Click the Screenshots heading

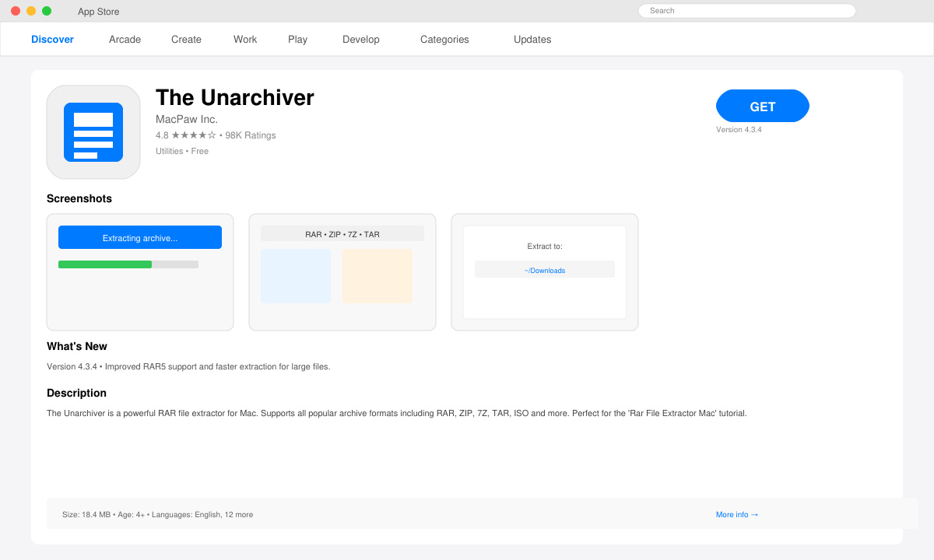tap(79, 198)
